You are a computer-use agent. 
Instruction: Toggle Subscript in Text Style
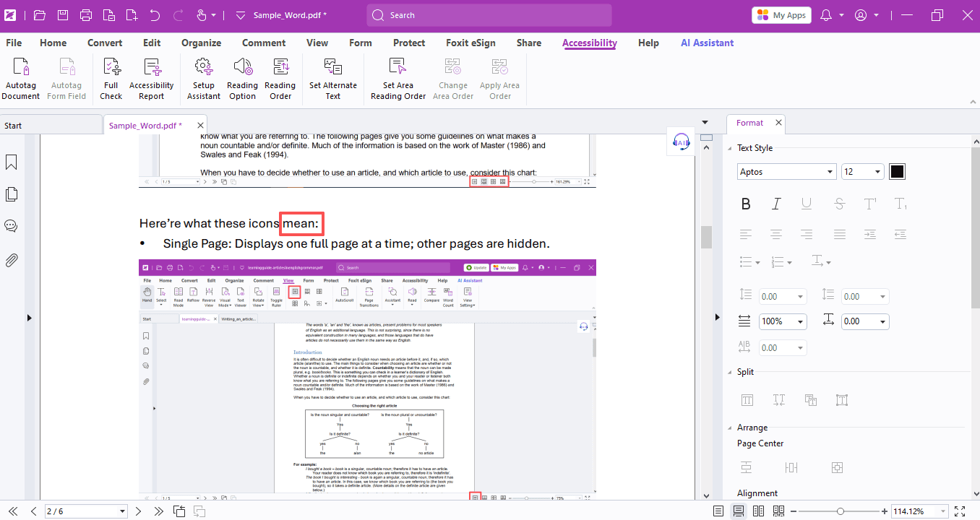click(901, 204)
